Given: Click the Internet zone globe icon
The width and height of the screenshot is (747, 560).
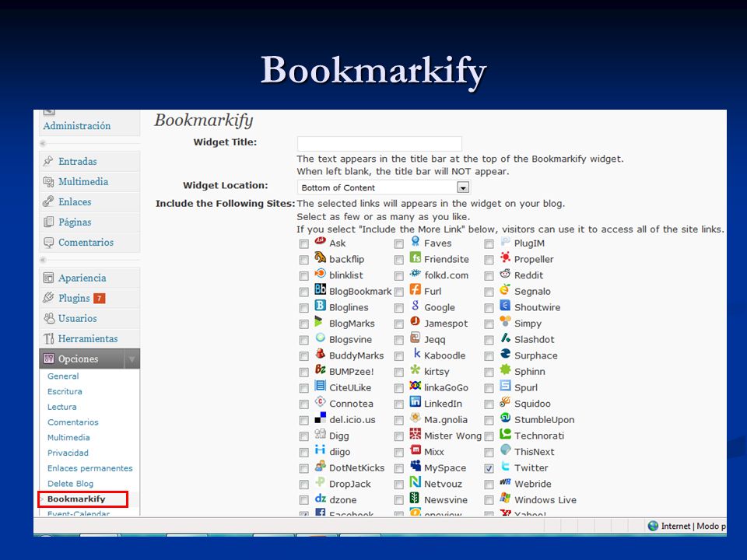Looking at the screenshot, I should [x=653, y=526].
